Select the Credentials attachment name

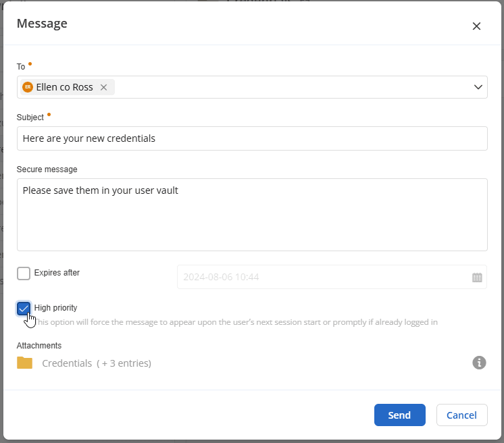click(67, 363)
